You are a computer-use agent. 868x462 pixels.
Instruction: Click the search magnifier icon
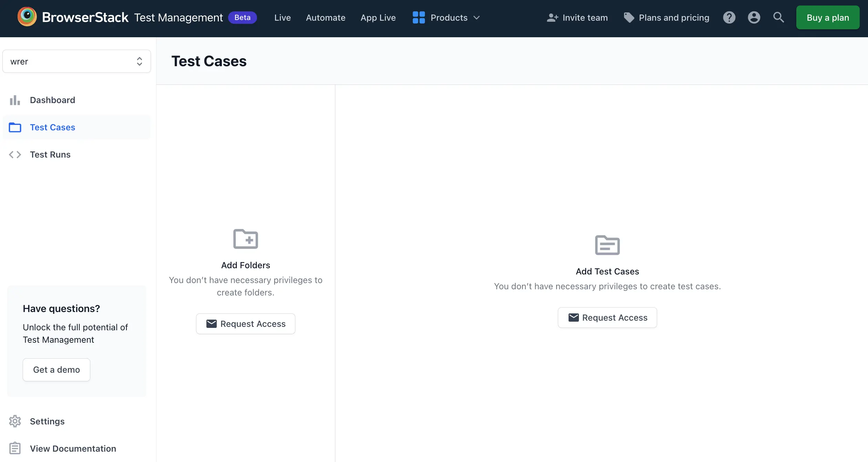click(x=778, y=18)
